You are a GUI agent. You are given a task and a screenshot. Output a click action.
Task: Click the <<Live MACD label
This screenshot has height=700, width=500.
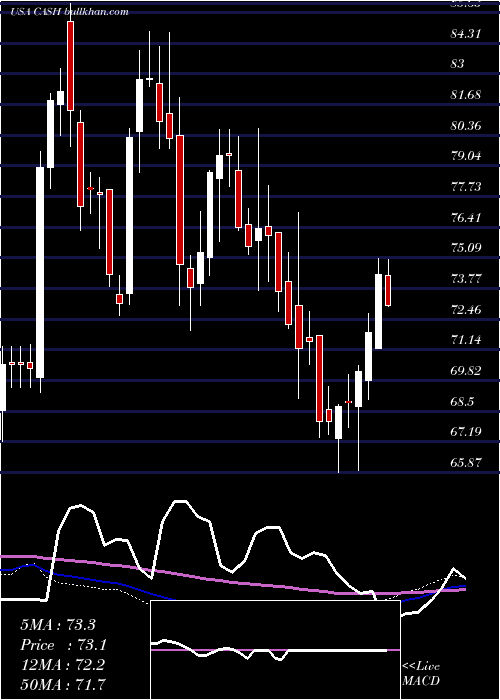click(421, 674)
